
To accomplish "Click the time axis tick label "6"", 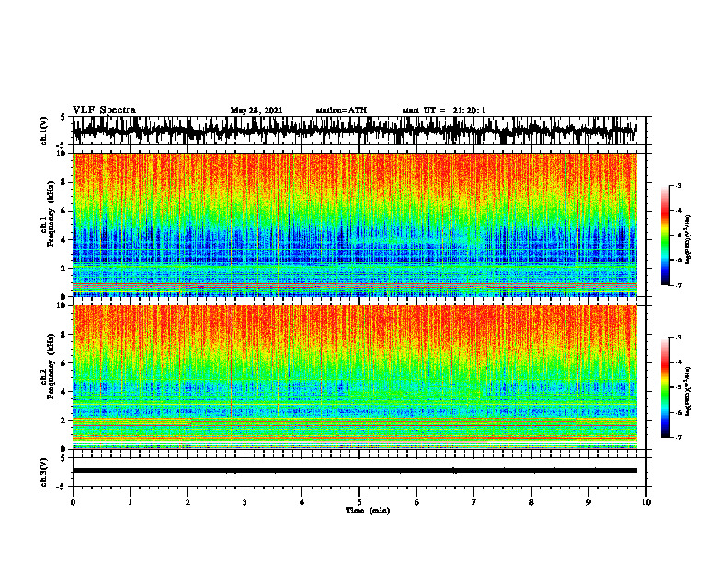I will tap(416, 502).
